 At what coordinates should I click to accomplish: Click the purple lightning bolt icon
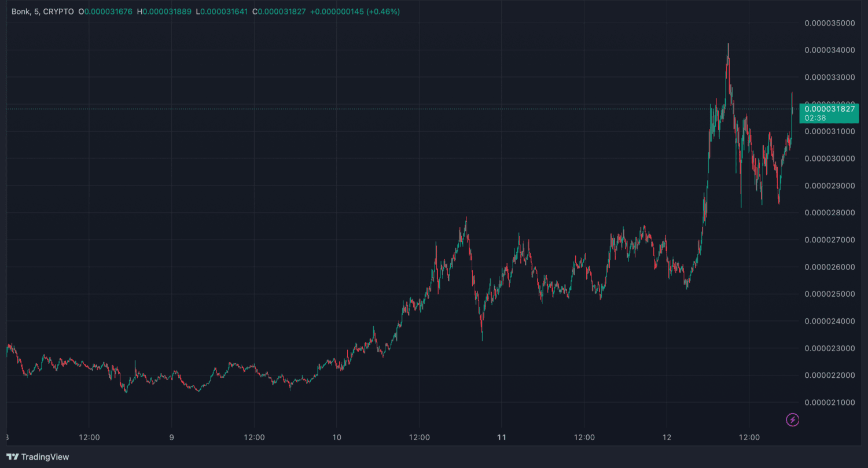click(792, 420)
